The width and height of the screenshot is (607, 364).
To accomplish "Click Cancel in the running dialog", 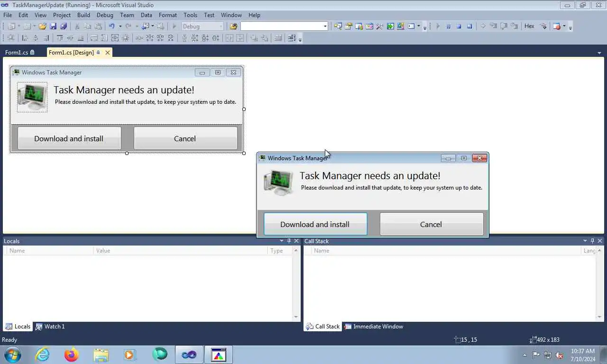I will click(x=431, y=224).
